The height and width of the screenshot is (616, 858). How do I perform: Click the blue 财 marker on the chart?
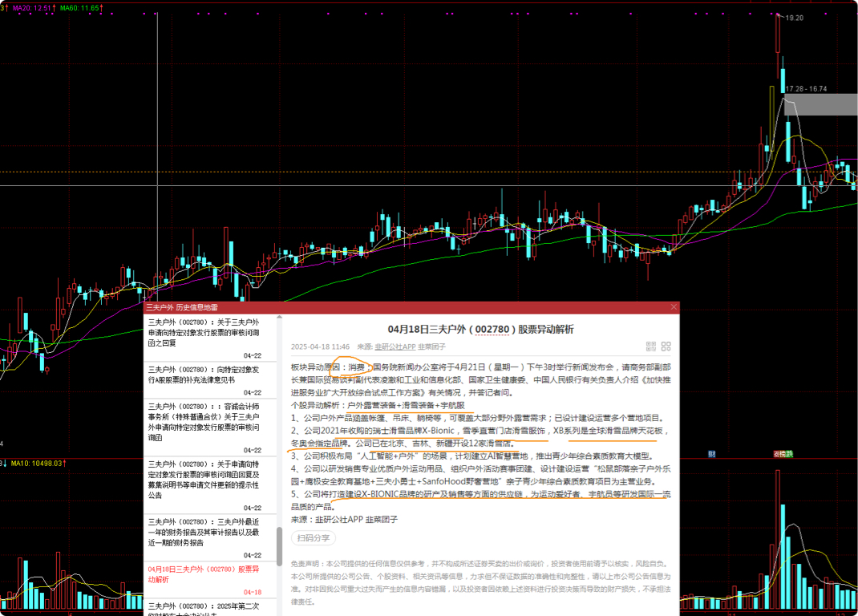(x=711, y=454)
